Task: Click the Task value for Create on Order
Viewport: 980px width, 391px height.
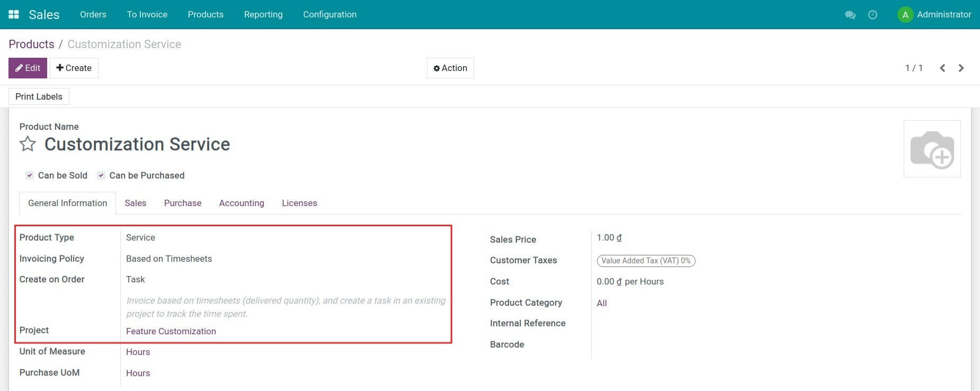Action: point(136,279)
